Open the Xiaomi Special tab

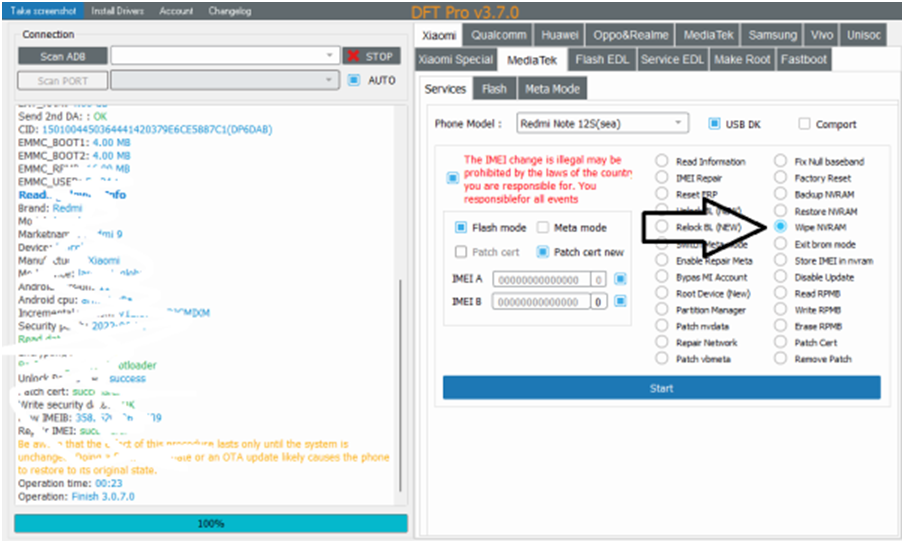tap(455, 59)
